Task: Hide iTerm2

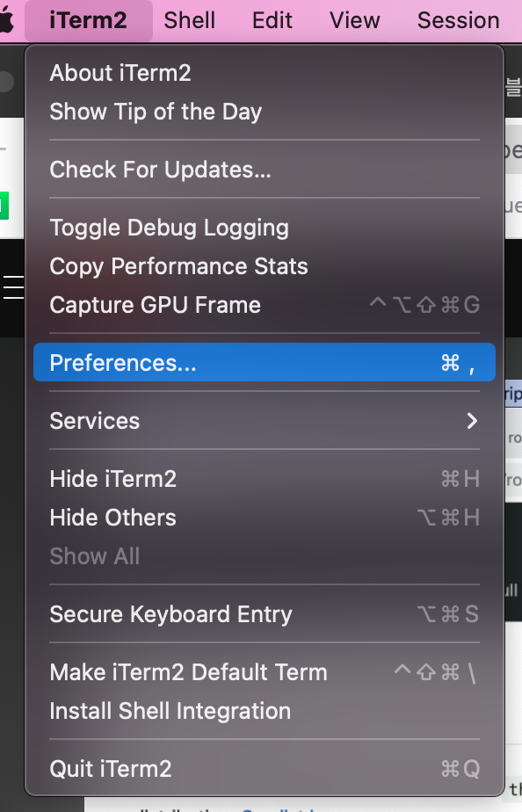Action: pyautogui.click(x=112, y=479)
